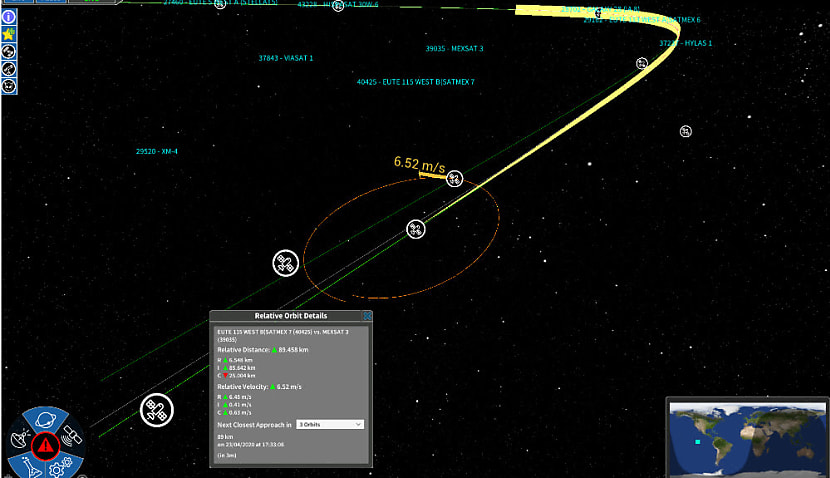Image resolution: width=830 pixels, height=478 pixels.
Task: Click the world map thumbnail
Action: point(747,439)
